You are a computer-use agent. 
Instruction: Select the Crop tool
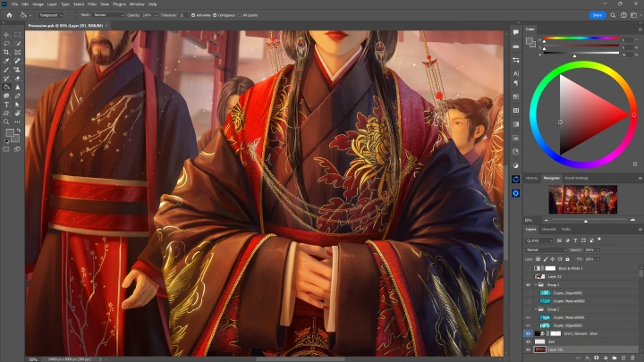click(6, 52)
